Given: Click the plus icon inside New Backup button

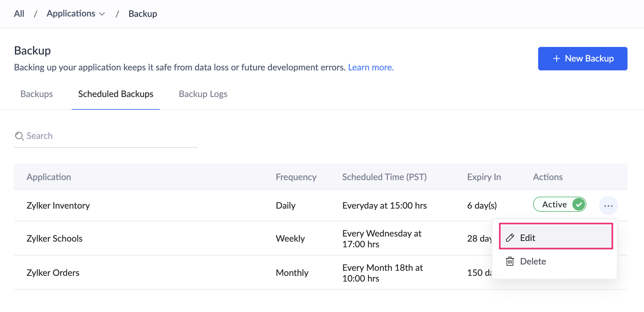Looking at the screenshot, I should pyautogui.click(x=557, y=58).
